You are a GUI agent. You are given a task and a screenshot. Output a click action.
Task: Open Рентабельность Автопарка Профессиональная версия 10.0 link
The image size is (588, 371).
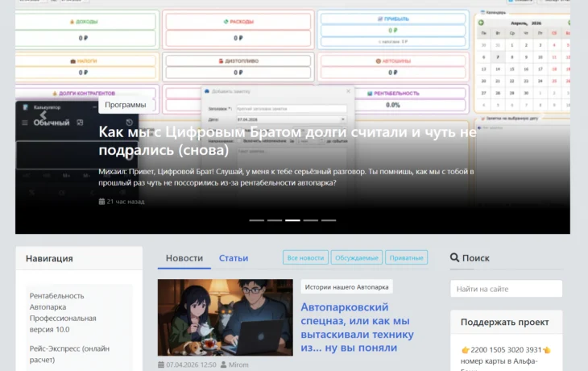63,312
